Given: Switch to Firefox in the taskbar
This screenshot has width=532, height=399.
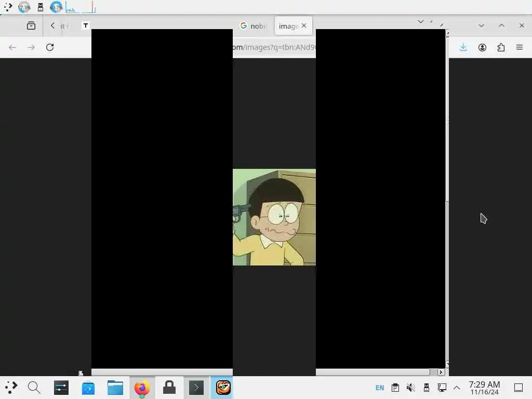Looking at the screenshot, I should click(x=142, y=388).
